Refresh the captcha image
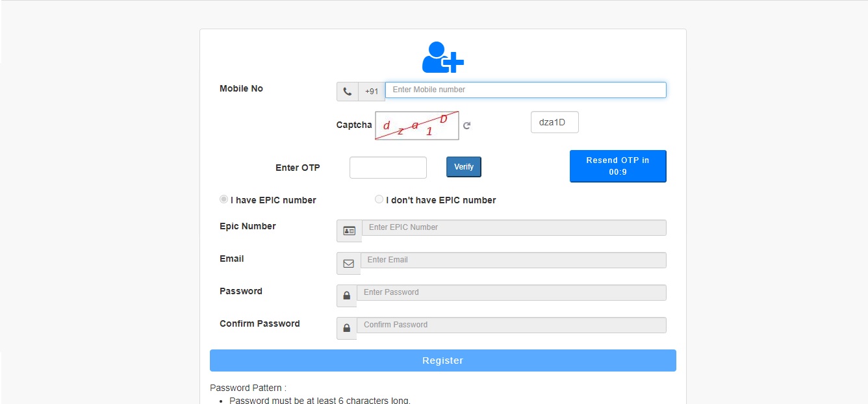Viewport: 868px width, 404px height. tap(466, 125)
